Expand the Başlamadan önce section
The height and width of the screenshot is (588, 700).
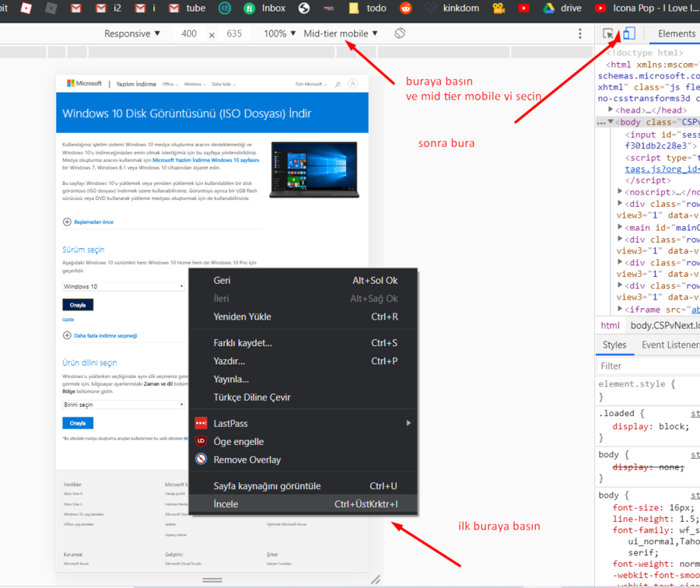point(89,222)
